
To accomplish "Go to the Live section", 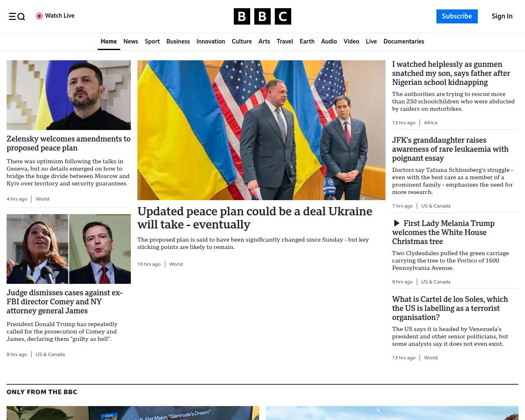I will [371, 41].
